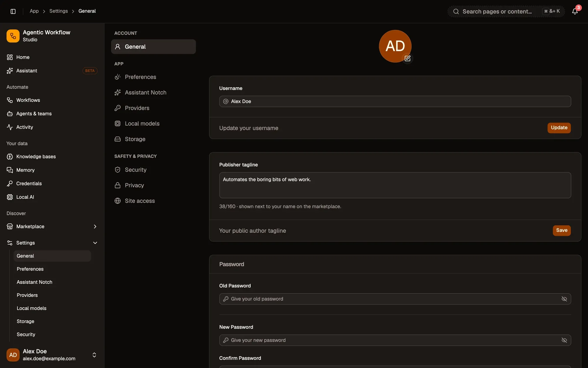Open Assistant Notch in the App settings
Viewport: 588px width, 368px height.
coord(153,92)
